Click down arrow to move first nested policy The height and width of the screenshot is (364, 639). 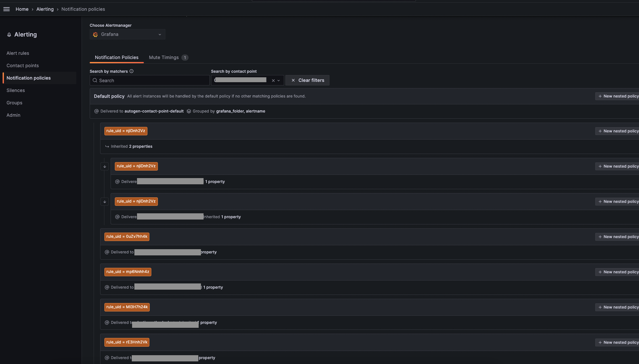104,166
